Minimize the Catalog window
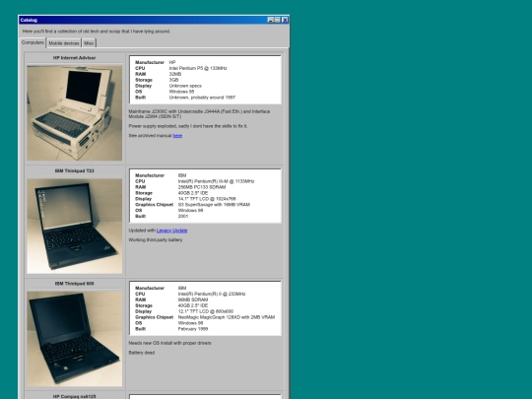Screen dimensions: 532x399 pos(271,20)
